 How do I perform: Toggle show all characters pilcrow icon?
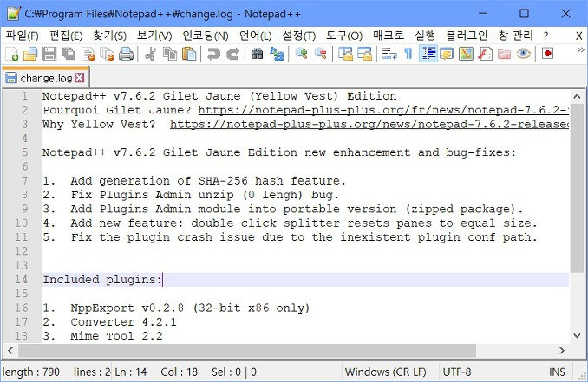[x=408, y=54]
